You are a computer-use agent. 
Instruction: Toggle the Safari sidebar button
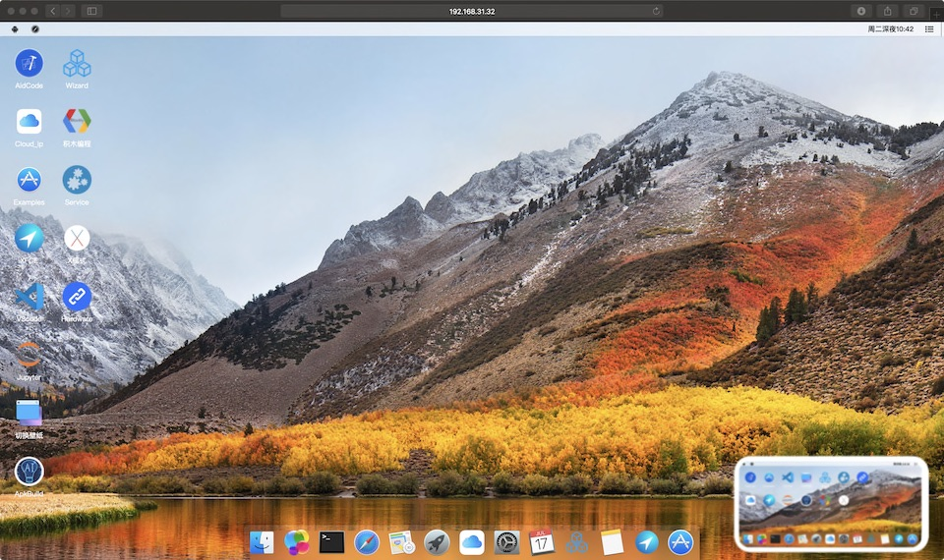tap(92, 11)
